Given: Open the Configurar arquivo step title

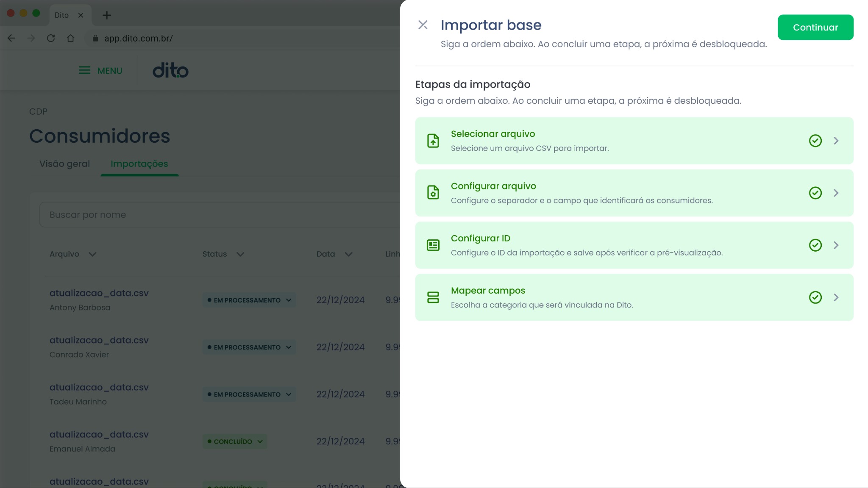Looking at the screenshot, I should (493, 186).
